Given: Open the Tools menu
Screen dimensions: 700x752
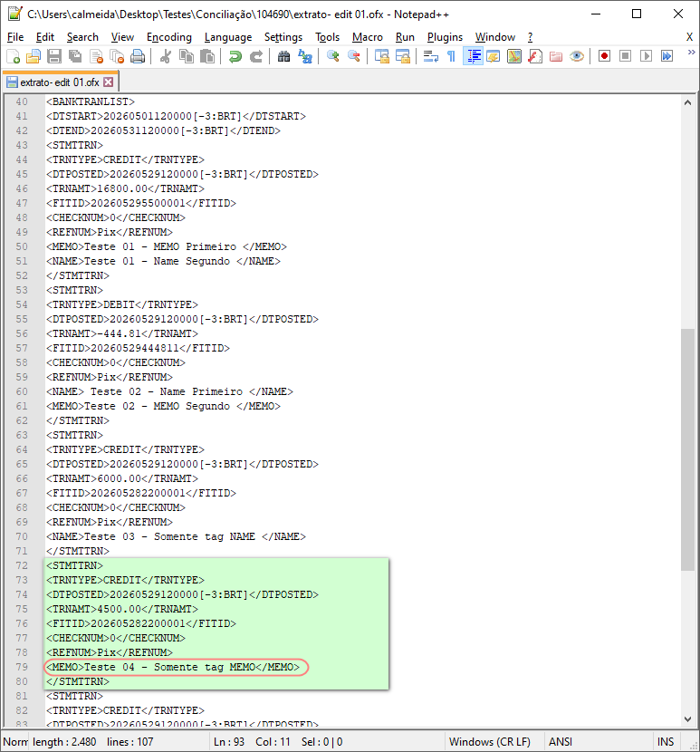Looking at the screenshot, I should pos(327,37).
